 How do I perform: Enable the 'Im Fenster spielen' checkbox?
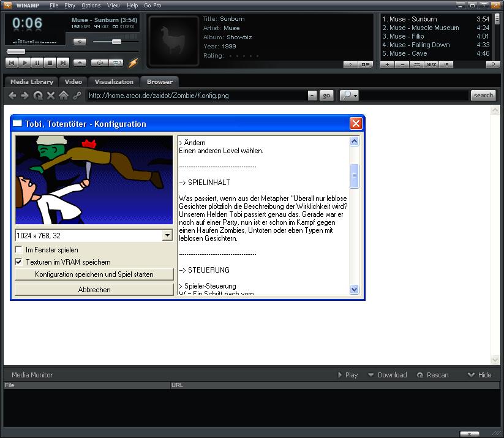point(20,250)
